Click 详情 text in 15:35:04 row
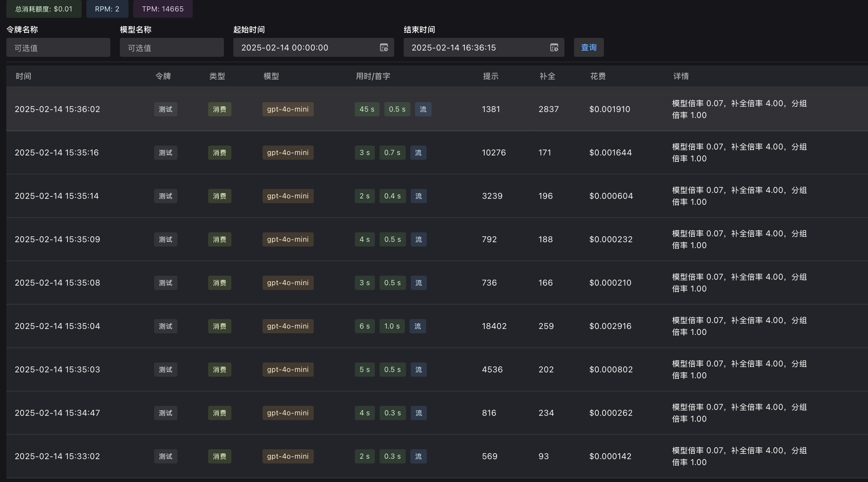This screenshot has height=482, width=868. point(739,326)
